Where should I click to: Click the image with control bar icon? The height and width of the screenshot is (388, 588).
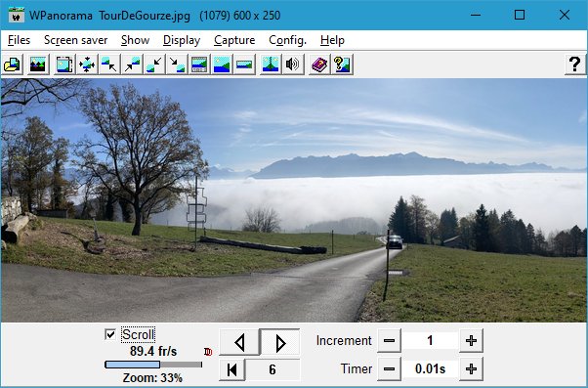coord(199,65)
